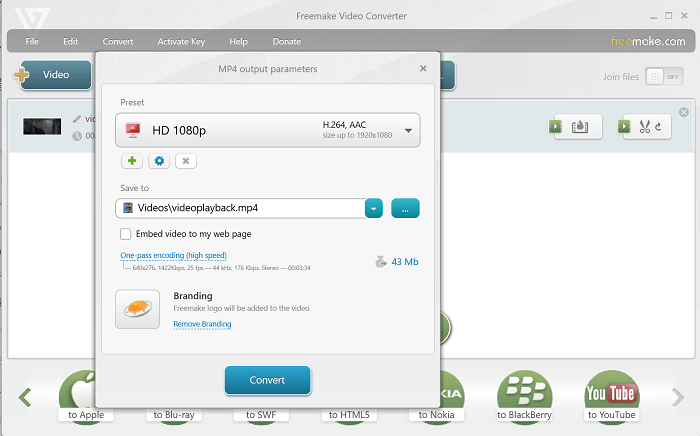Click the 43 Mb output size link
Image resolution: width=700 pixels, height=436 pixels.
click(405, 262)
